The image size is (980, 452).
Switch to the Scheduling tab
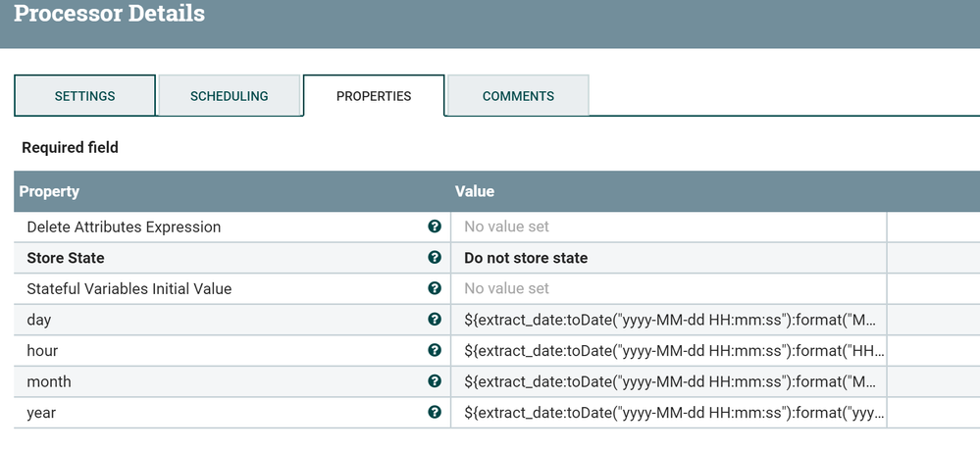[229, 96]
